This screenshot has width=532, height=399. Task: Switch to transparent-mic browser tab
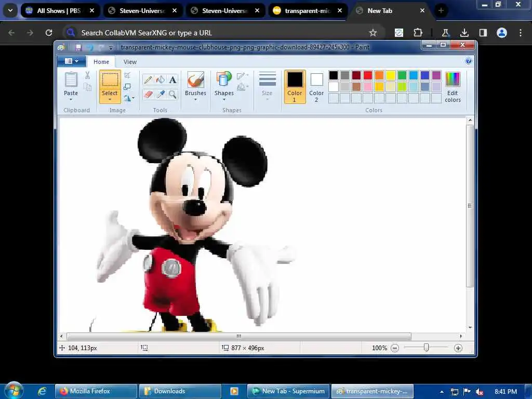pos(308,10)
